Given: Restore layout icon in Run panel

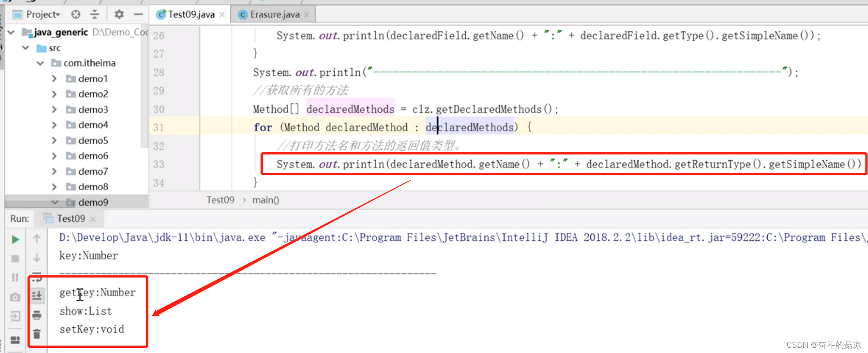Looking at the screenshot, I should point(15,340).
